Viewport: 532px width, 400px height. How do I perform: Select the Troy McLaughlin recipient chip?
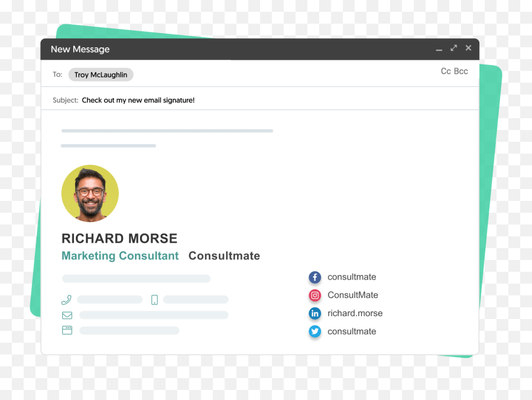point(100,74)
